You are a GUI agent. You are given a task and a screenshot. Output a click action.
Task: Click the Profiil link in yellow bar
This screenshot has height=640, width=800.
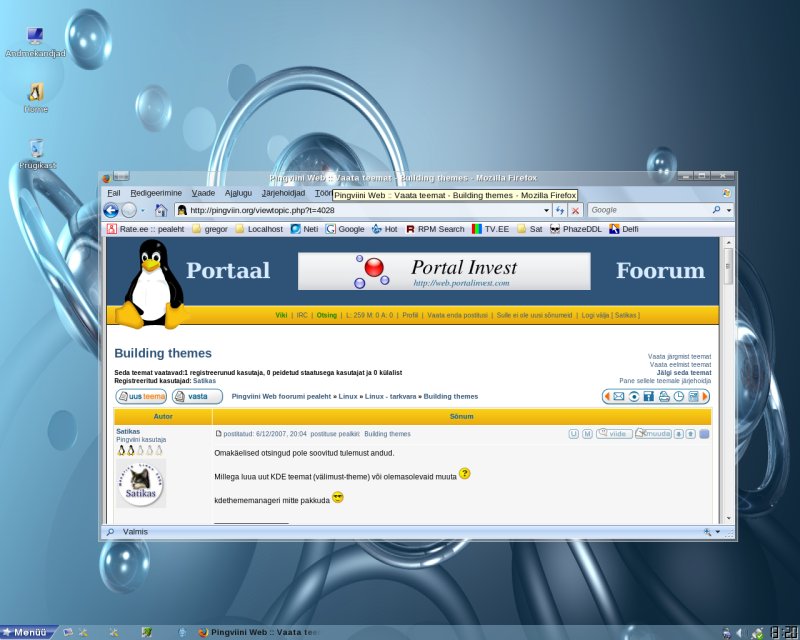[x=410, y=315]
